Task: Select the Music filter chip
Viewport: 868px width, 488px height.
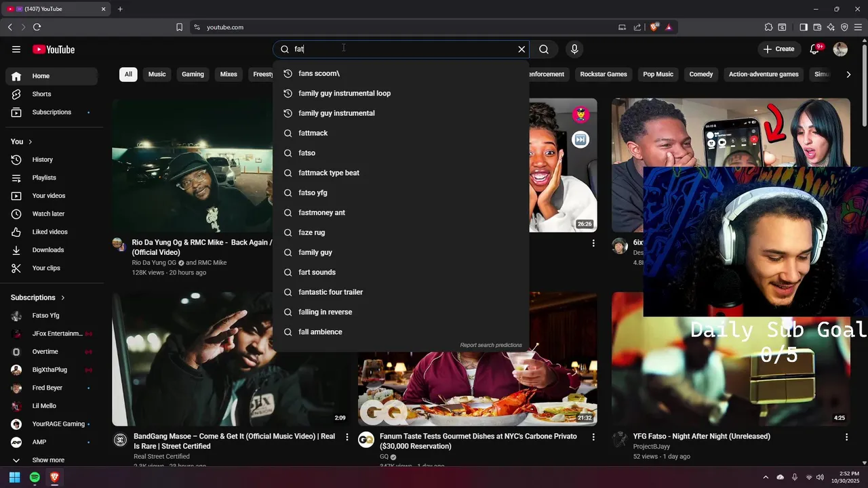Action: 157,74
